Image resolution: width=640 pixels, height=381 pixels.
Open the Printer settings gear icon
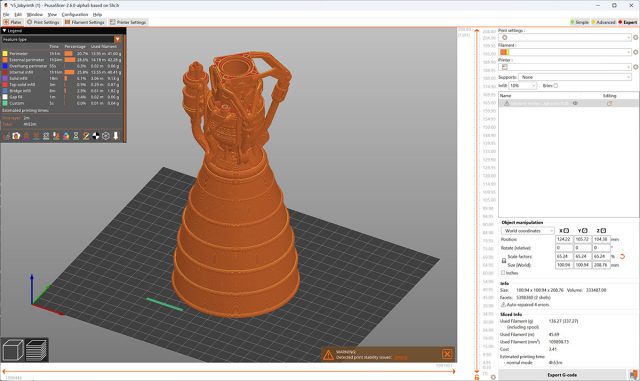tap(636, 67)
